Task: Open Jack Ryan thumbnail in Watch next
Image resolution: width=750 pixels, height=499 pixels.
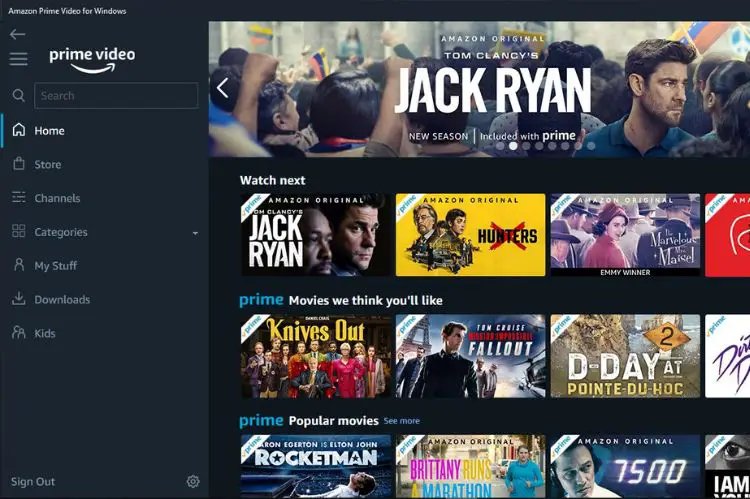Action: pos(316,235)
